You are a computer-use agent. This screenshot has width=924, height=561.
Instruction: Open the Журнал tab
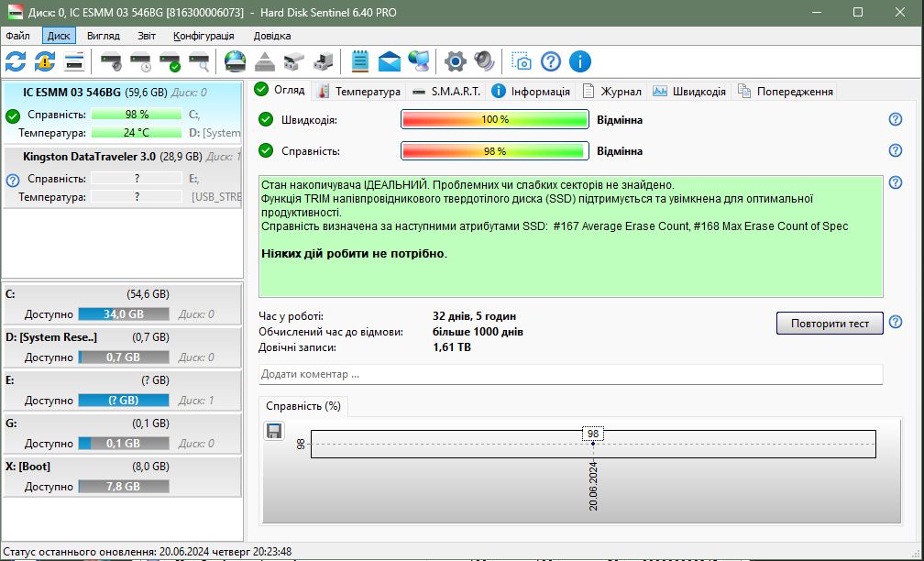(x=611, y=92)
